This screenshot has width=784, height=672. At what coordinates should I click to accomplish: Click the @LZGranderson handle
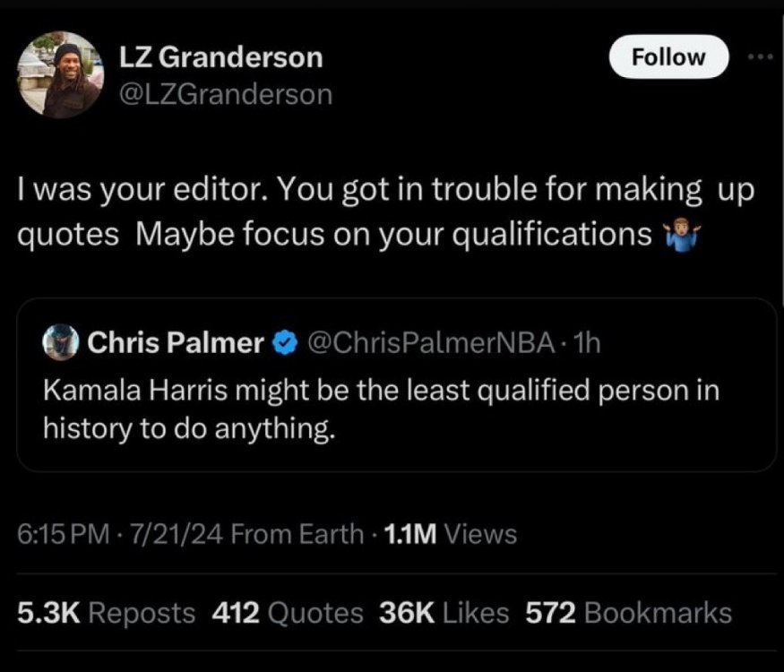[x=226, y=94]
